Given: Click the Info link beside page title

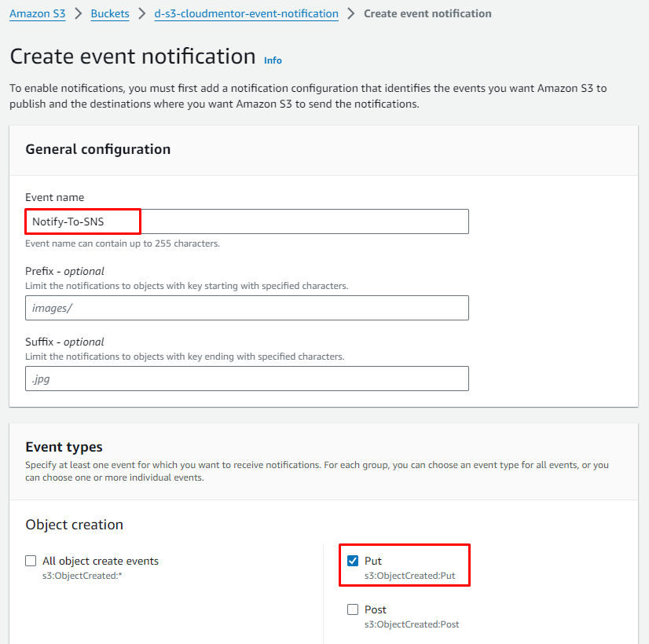Looking at the screenshot, I should point(273,60).
